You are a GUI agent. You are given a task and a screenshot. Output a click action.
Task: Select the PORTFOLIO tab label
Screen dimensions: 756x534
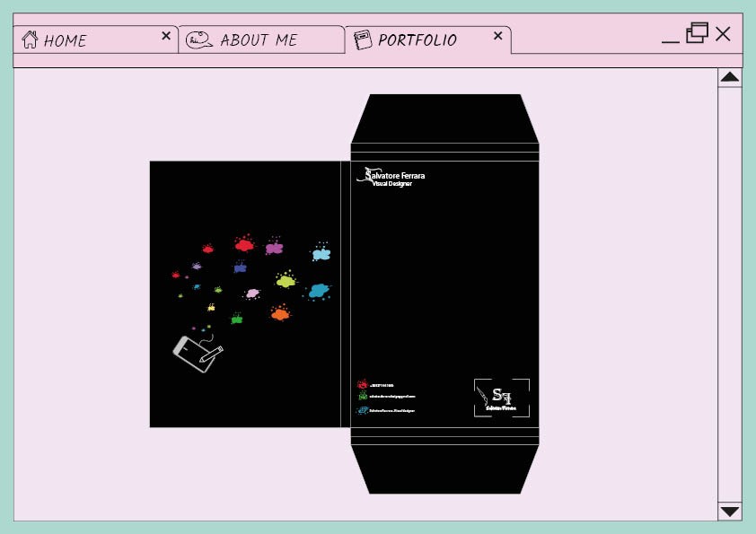coord(418,40)
